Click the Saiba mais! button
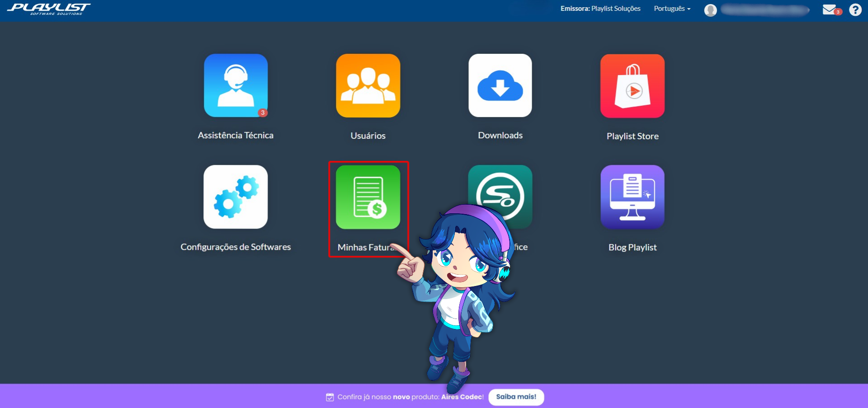Screen dimensions: 868x408 [516, 397]
